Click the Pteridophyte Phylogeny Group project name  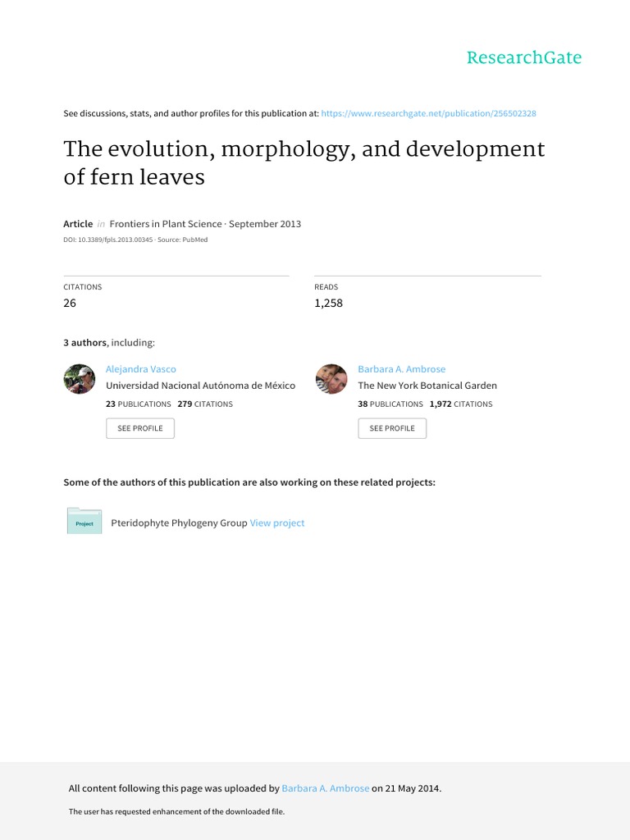click(179, 523)
